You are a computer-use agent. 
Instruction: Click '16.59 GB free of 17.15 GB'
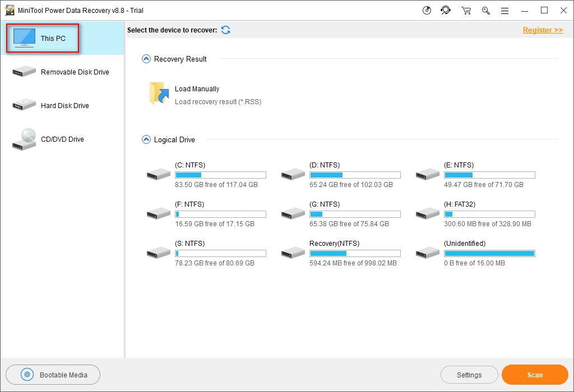(215, 224)
